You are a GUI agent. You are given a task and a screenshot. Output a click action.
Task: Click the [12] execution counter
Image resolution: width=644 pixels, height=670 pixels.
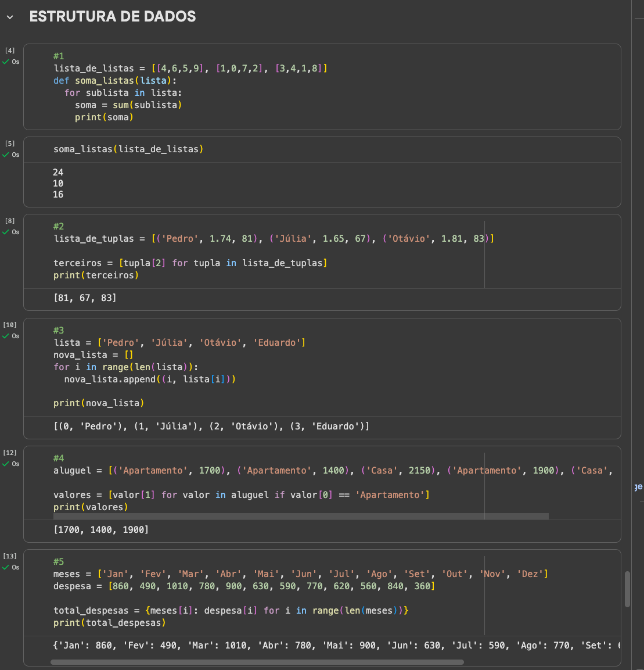pyautogui.click(x=10, y=453)
